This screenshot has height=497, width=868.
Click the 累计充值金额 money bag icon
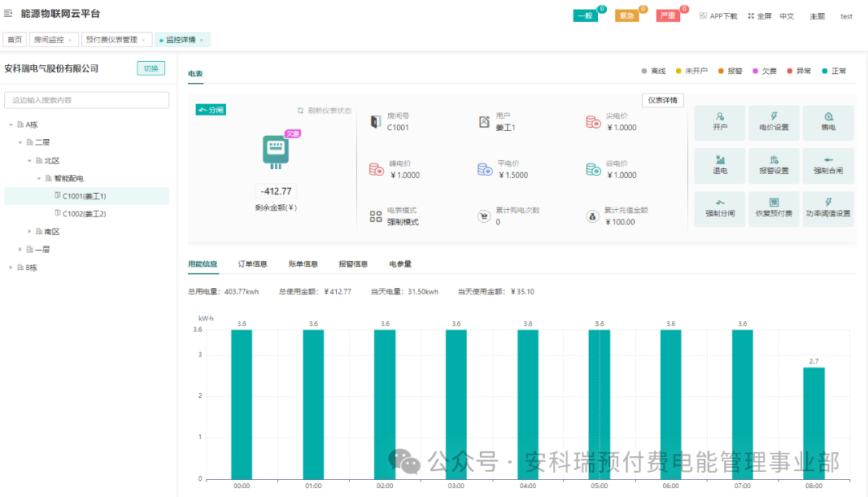coord(592,216)
